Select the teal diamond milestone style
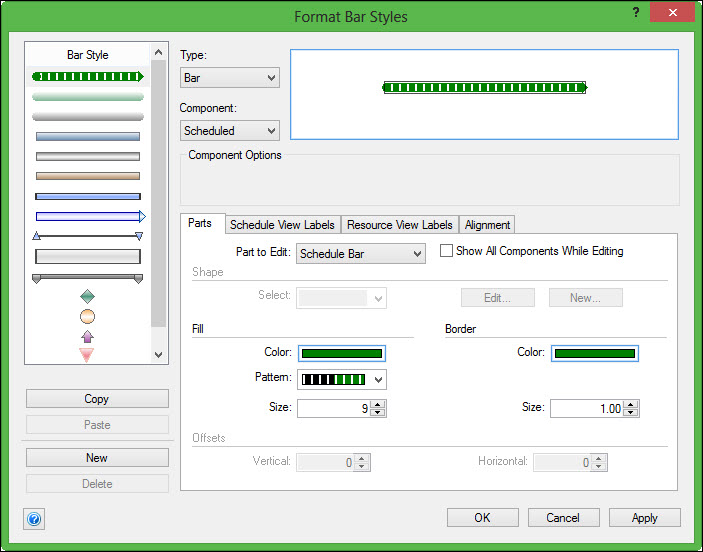 click(x=87, y=296)
